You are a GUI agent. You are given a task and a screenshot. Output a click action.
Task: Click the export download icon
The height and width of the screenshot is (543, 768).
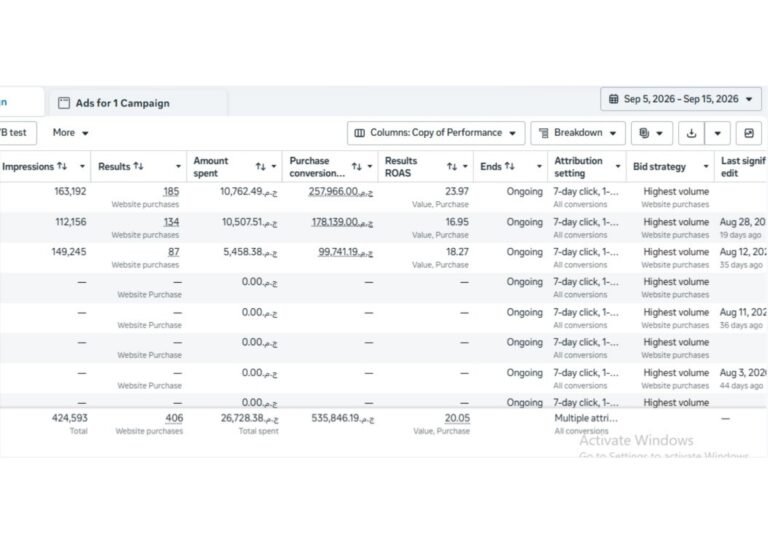point(691,133)
